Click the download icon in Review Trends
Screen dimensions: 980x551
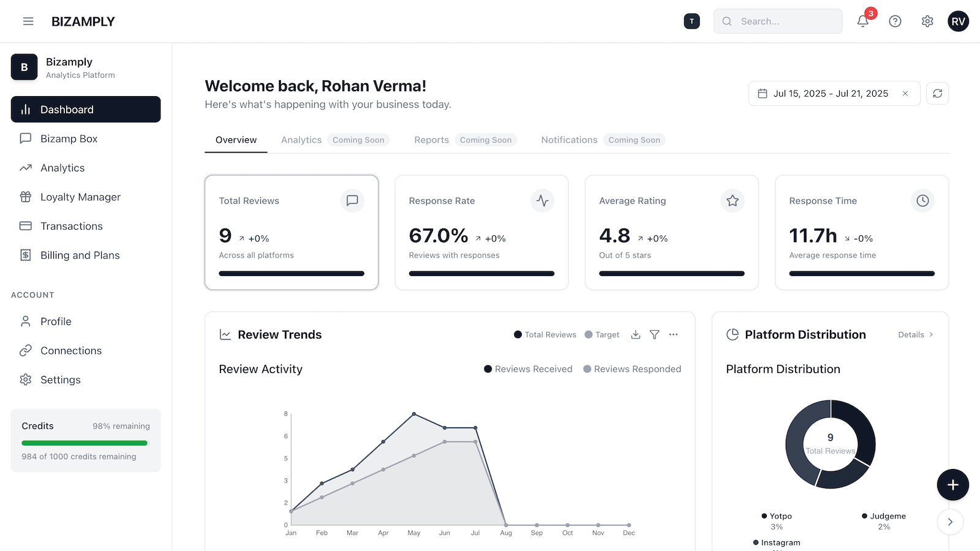click(636, 335)
